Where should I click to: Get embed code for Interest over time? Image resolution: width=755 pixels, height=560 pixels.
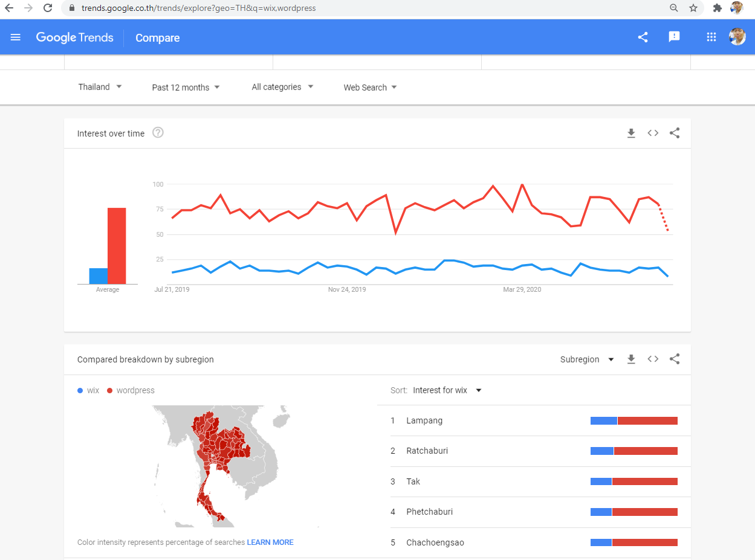coord(653,134)
